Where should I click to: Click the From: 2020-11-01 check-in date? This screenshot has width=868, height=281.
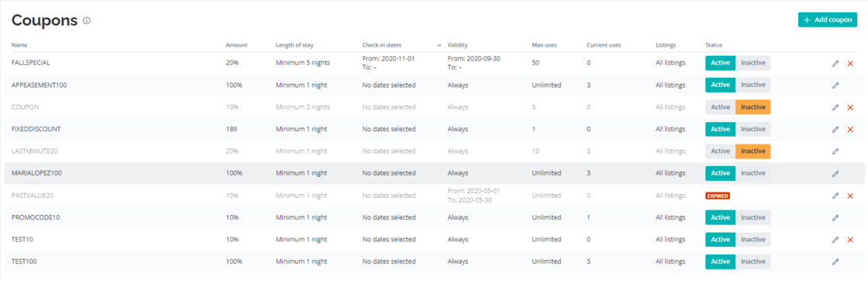(x=388, y=58)
